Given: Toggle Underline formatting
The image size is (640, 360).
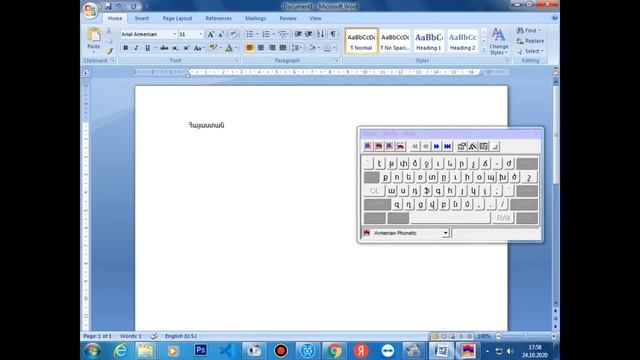Looking at the screenshot, I should click(x=147, y=48).
